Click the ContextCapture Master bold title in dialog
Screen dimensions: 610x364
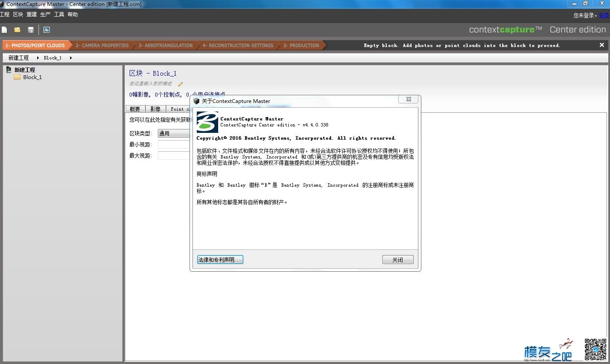click(252, 119)
